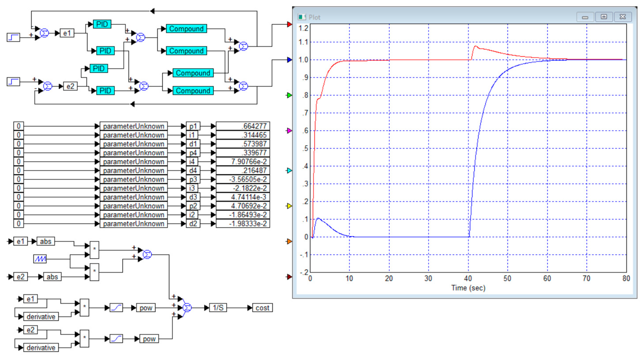Click the lower limiter saturation block

pos(116,339)
